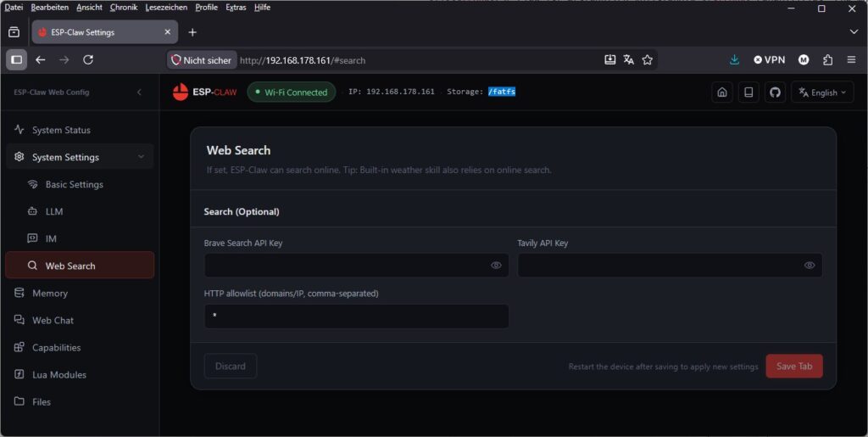This screenshot has height=437, width=868.
Task: Click the Discard button
Action: pos(231,366)
